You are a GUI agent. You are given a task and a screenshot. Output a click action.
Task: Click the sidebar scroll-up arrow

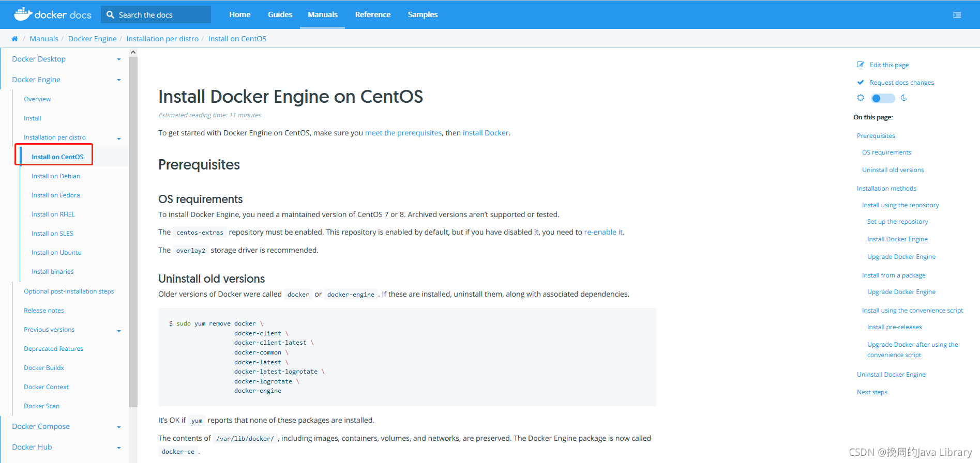(133, 52)
